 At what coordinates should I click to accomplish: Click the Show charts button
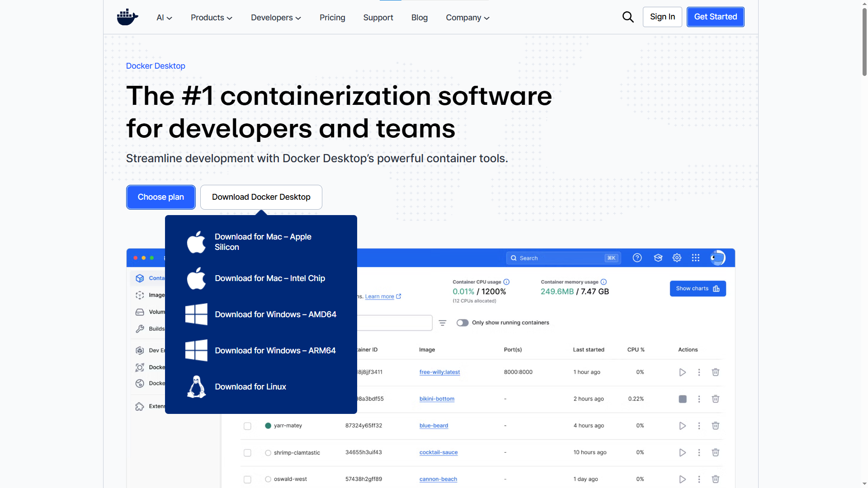698,289
